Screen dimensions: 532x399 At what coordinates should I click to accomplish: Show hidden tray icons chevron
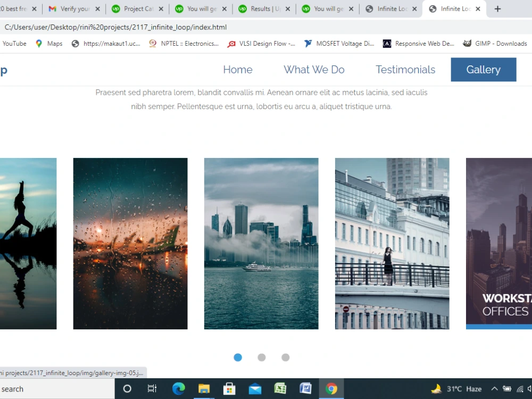pyautogui.click(x=494, y=389)
